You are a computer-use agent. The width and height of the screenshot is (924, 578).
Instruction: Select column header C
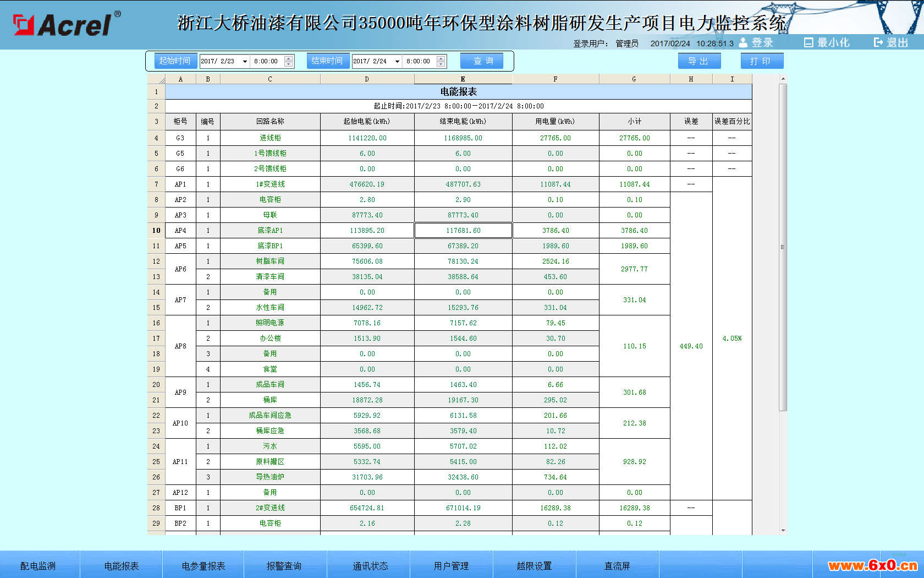[x=270, y=79]
